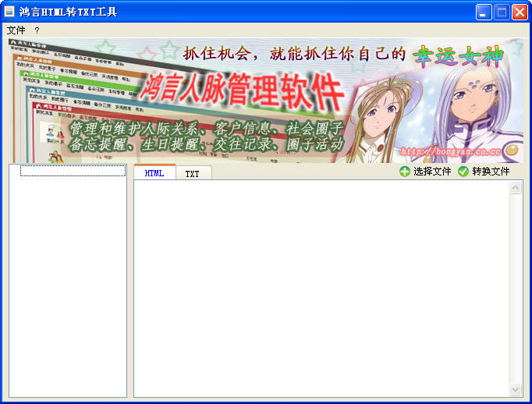Open the ? help menu
The image size is (532, 404).
(37, 31)
